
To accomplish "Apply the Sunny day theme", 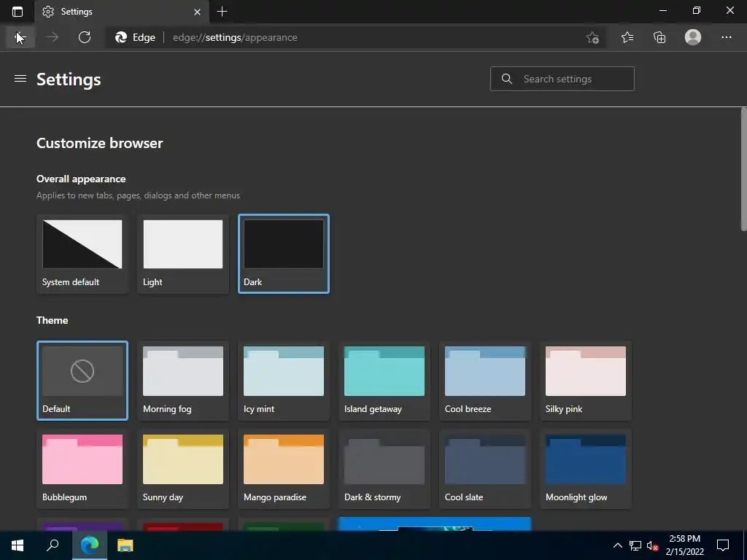I will pyautogui.click(x=183, y=469).
